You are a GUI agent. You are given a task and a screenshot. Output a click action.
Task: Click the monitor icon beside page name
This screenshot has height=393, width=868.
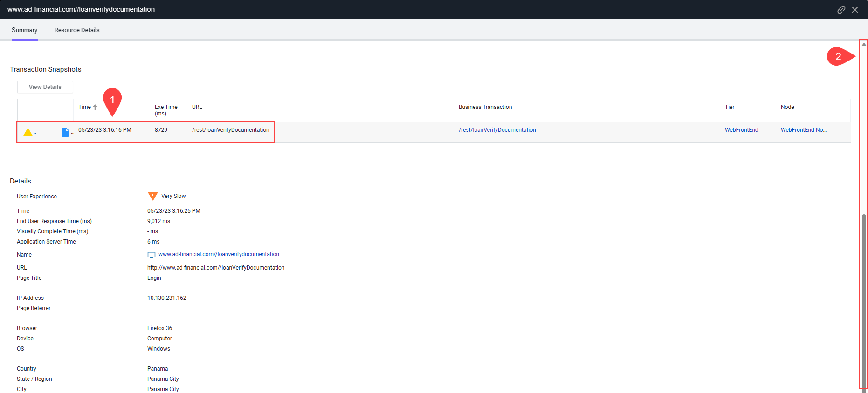click(152, 255)
